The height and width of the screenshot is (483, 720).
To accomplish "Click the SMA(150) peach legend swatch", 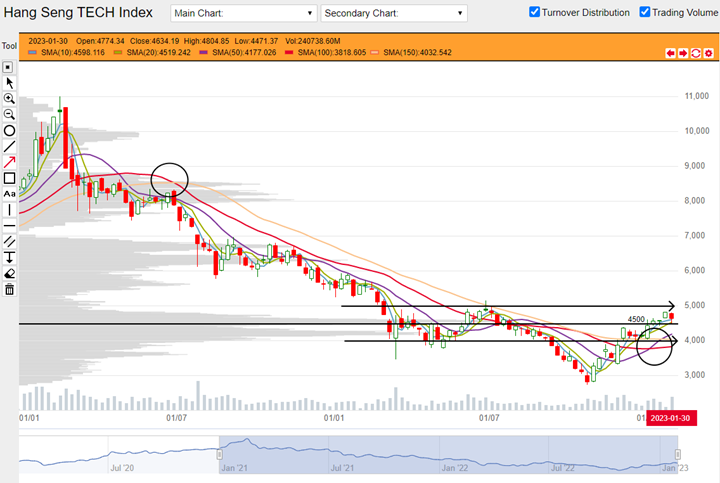I will click(375, 53).
